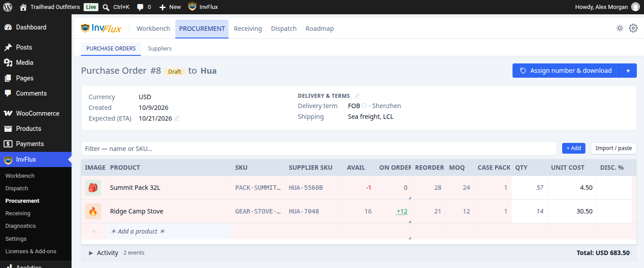Visit Trailhead Outfitters site home
Image resolution: width=644 pixels, height=268 pixels.
pos(50,7)
